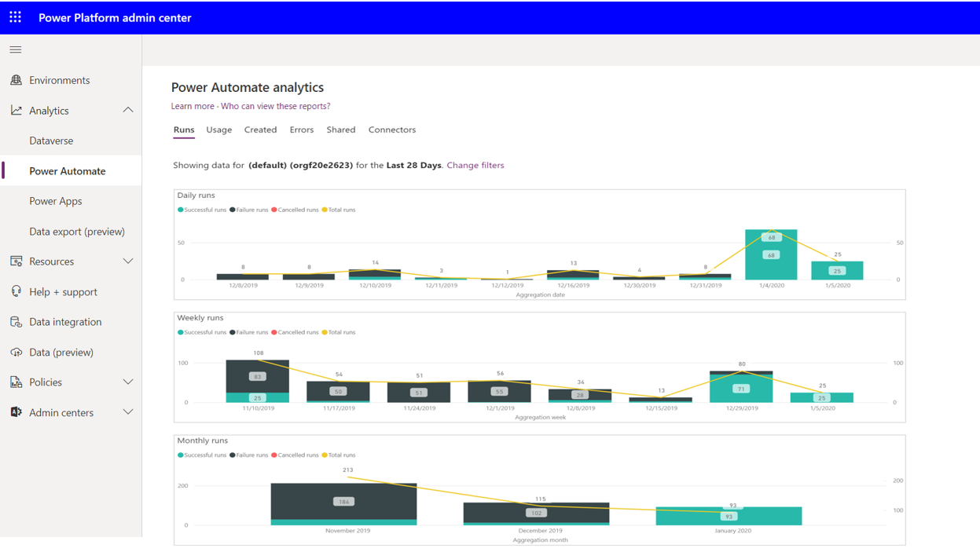The image size is (980, 552).
Task: Click the Policies icon in sidebar
Action: coord(16,382)
